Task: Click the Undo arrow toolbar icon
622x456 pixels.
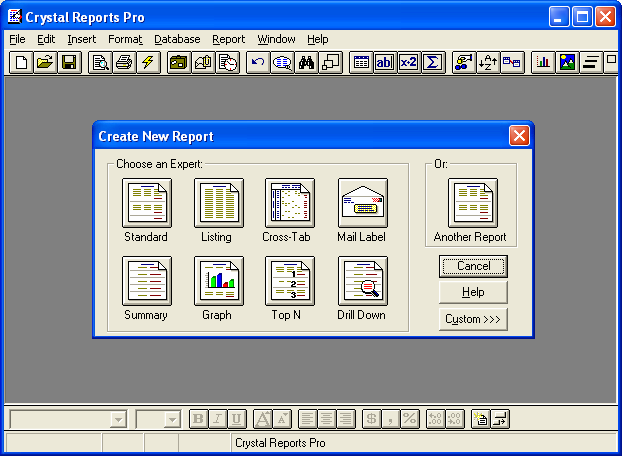Action: pyautogui.click(x=258, y=63)
